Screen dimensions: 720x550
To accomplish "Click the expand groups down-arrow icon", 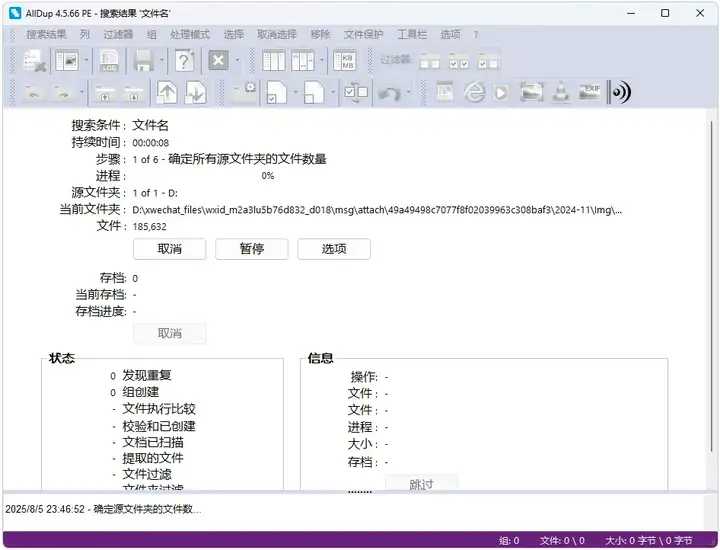I will point(134,93).
